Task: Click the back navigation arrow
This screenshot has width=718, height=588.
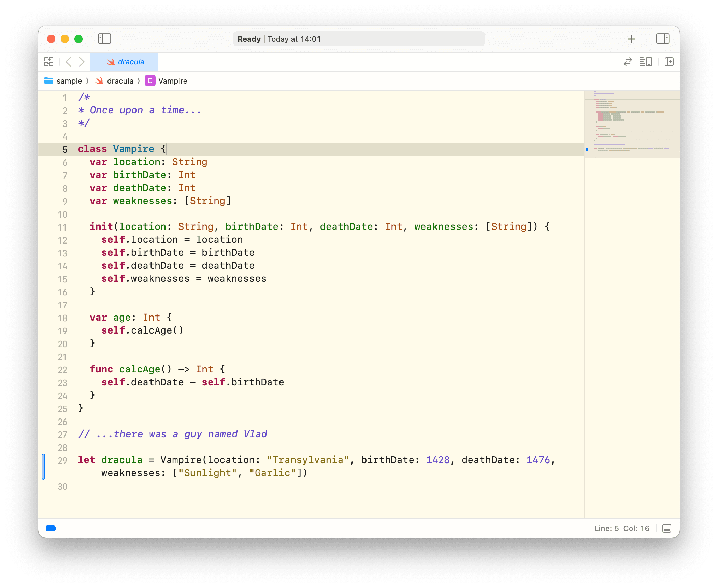Action: (x=68, y=62)
